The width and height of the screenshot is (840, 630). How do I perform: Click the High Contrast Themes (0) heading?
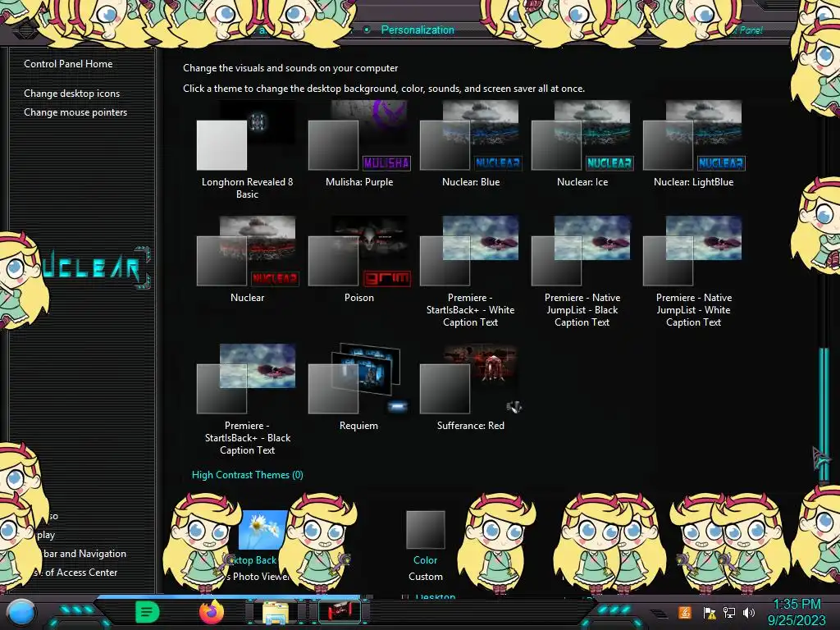248,475
